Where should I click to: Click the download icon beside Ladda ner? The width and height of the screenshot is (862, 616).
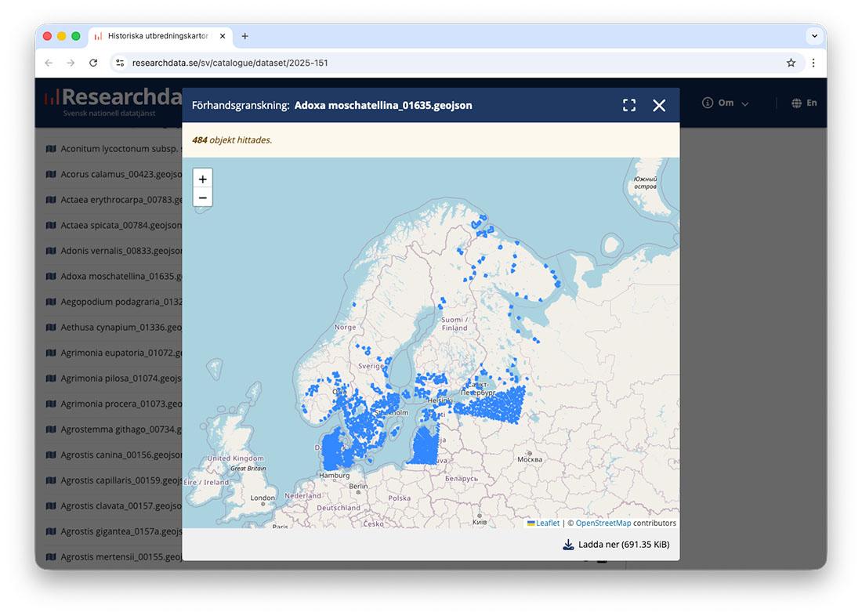pos(568,544)
